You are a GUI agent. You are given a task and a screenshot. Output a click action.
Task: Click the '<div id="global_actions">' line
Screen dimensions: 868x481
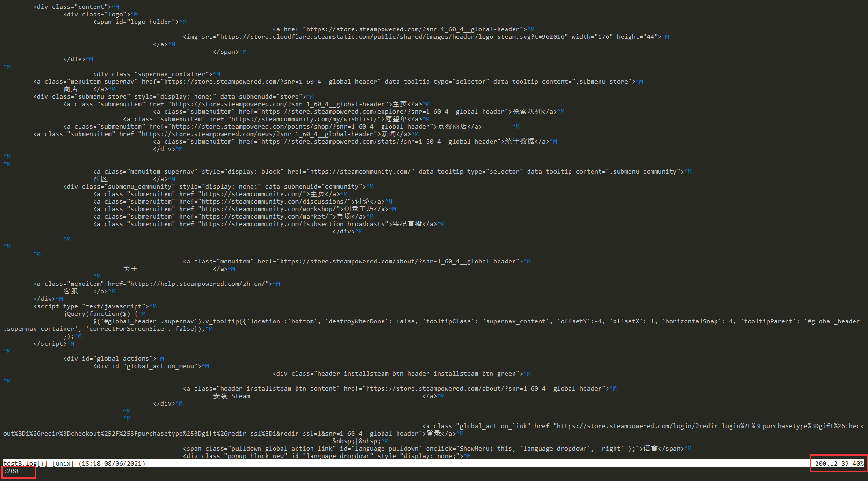coord(114,358)
